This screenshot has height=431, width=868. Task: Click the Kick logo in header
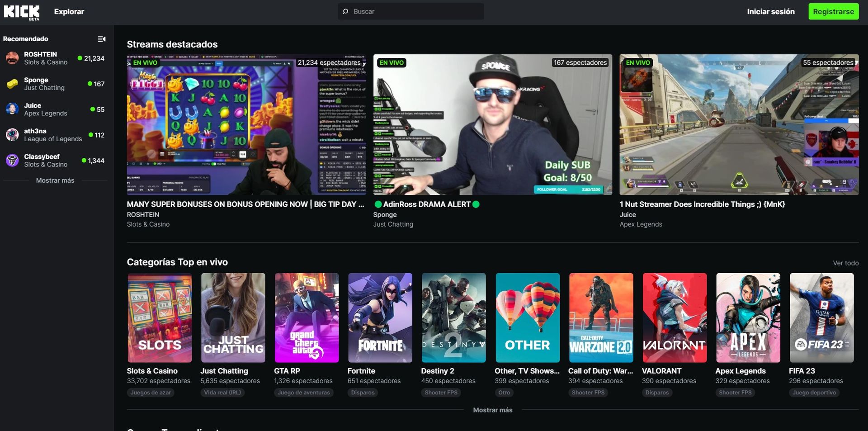22,12
